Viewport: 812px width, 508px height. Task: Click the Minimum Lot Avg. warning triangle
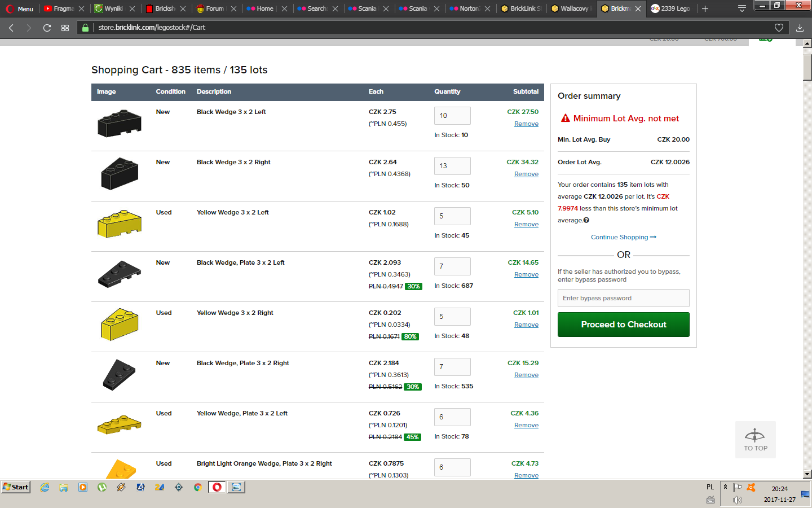(565, 119)
